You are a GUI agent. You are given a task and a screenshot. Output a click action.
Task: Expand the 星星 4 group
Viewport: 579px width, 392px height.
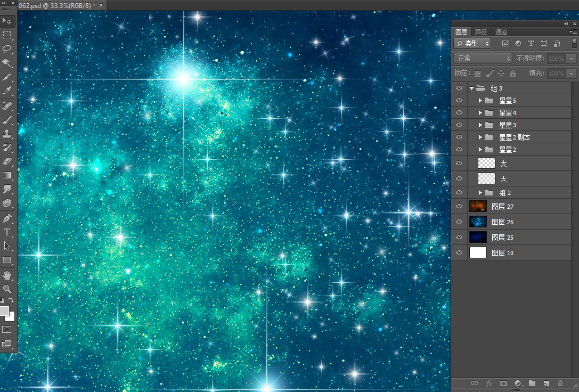pos(480,112)
